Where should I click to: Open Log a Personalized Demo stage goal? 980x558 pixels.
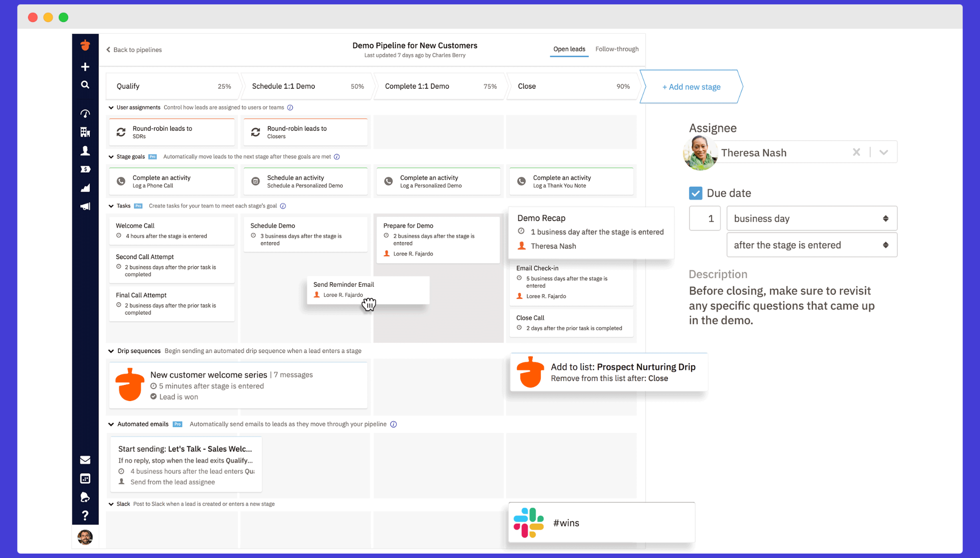click(x=438, y=181)
